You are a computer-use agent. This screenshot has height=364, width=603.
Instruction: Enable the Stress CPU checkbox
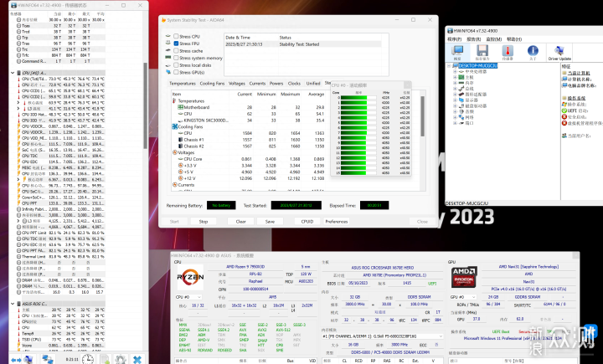point(176,37)
